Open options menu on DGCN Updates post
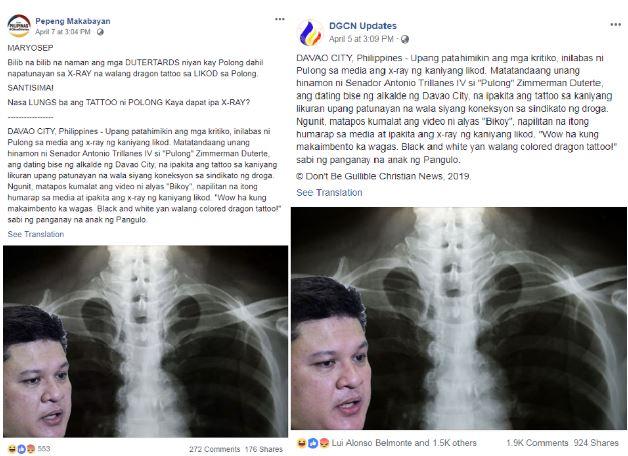The height and width of the screenshot is (456, 628). point(615,24)
